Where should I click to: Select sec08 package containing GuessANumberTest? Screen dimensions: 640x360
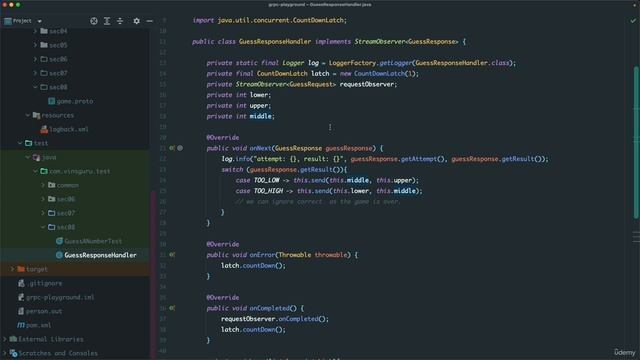62,227
